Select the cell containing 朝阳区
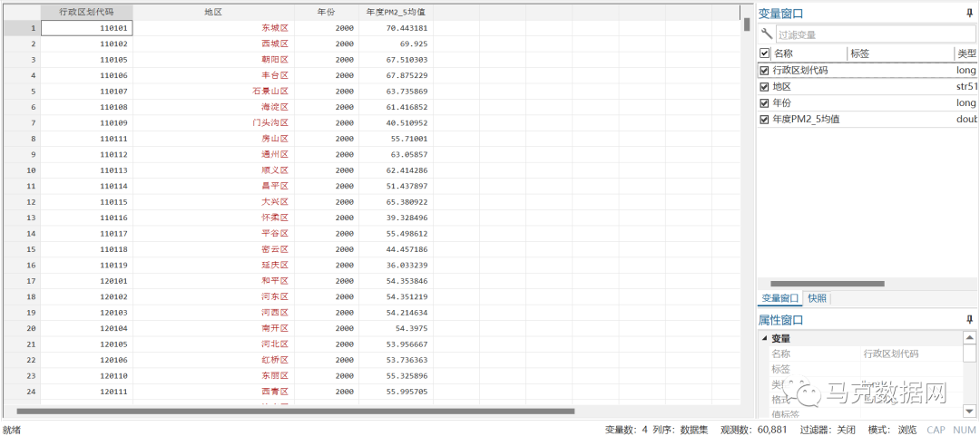Screen dimensions: 980x436 [x=214, y=60]
